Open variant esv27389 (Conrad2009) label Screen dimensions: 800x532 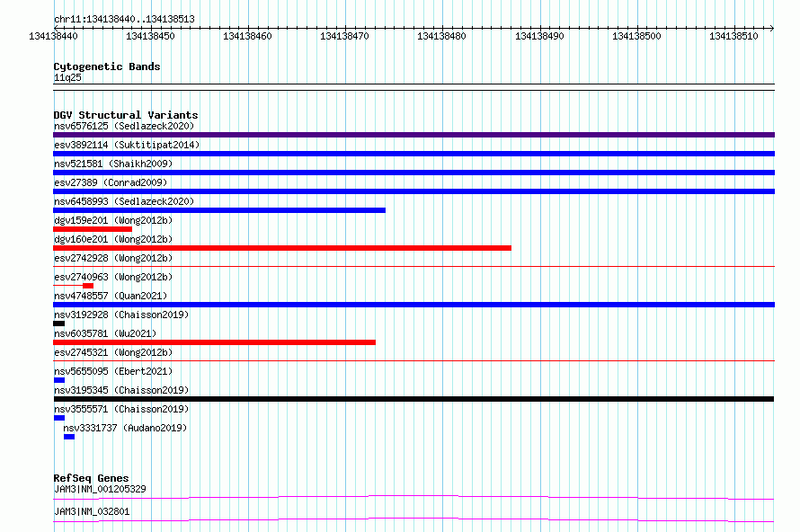click(111, 182)
